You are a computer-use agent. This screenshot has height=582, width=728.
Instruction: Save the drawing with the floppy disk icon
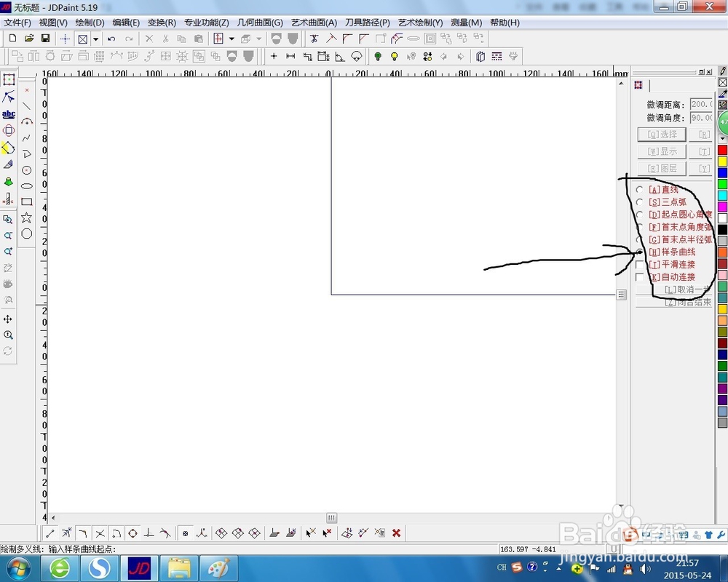45,39
